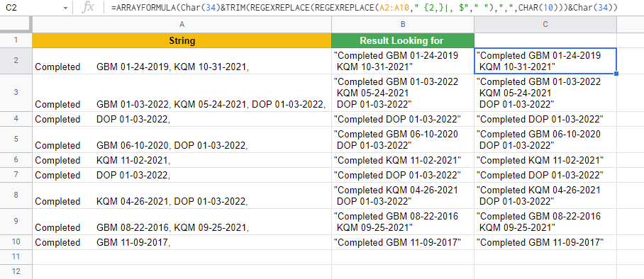Image resolution: width=644 pixels, height=279 pixels.
Task: Select cell C9 with GBM 08-22-2016
Action: click(545, 222)
